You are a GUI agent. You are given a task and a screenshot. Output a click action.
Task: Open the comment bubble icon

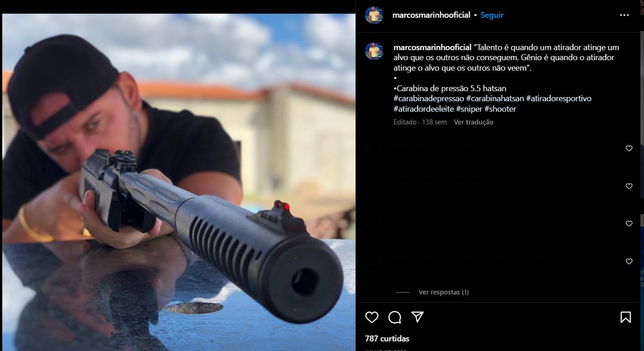[395, 317]
